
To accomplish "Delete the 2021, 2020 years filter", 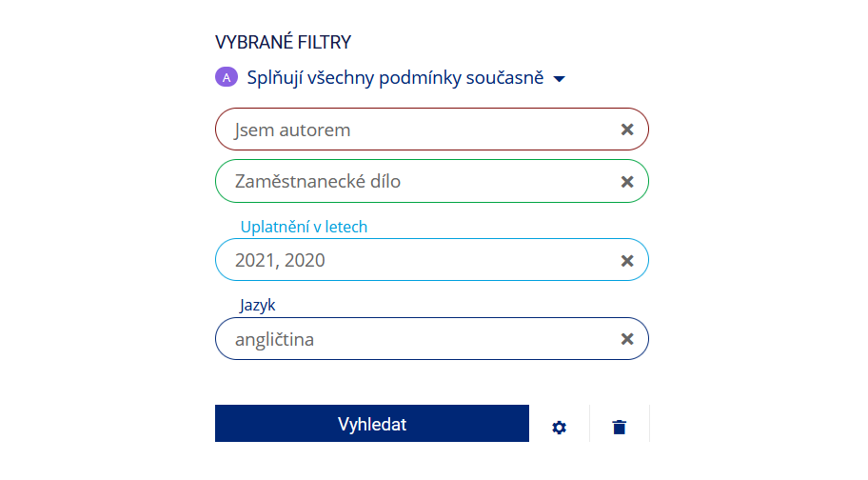I will coord(627,260).
